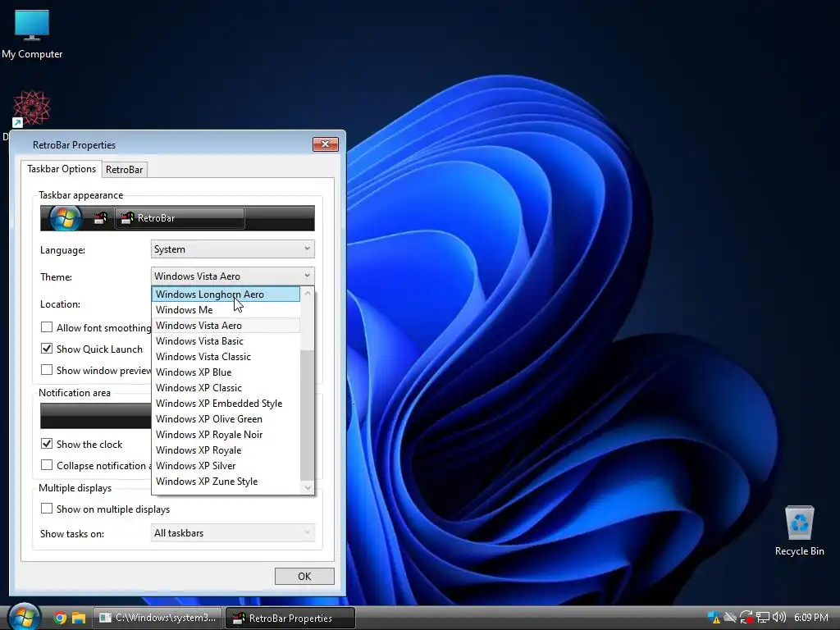Close the RetroBar Properties dialog
The height and width of the screenshot is (630, 840).
coord(325,144)
